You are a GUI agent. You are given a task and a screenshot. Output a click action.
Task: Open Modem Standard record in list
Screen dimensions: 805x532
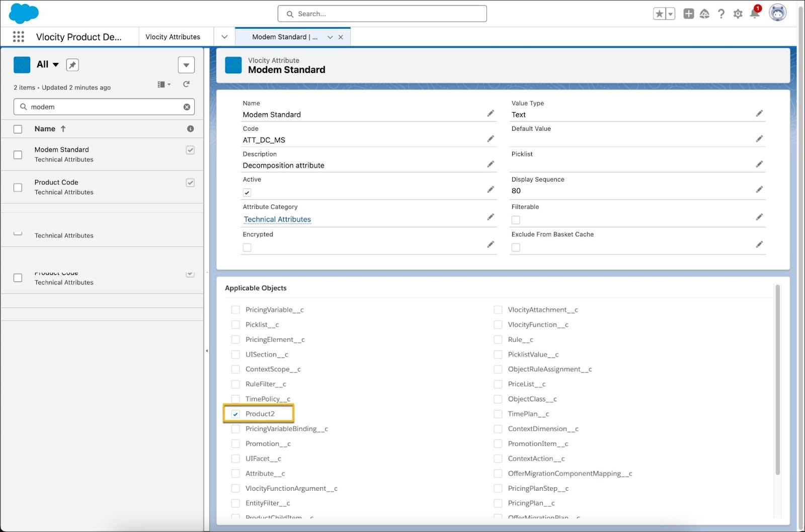(61, 149)
